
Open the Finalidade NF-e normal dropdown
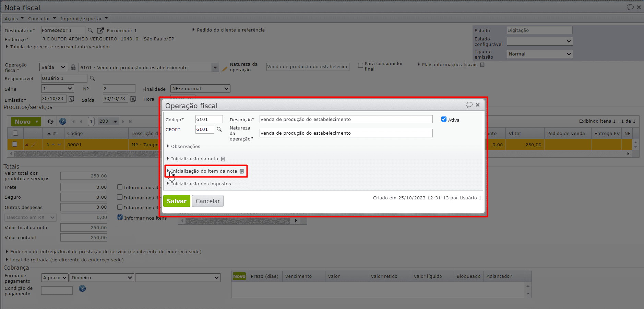200,89
